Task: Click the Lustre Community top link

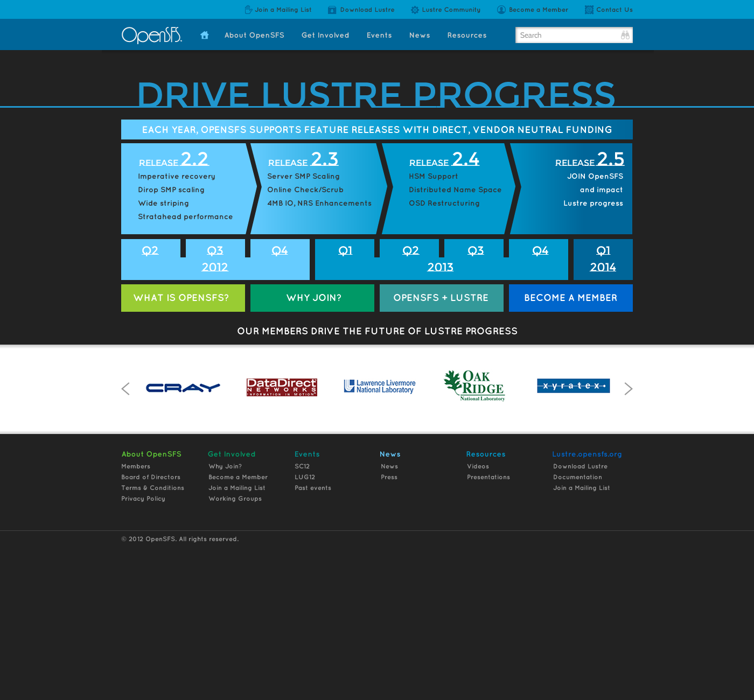Action: (x=451, y=10)
